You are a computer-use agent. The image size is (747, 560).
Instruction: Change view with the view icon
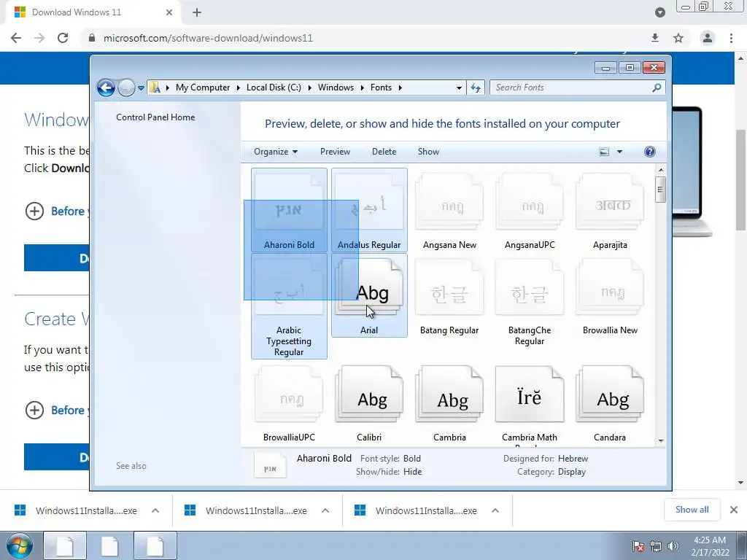point(604,152)
